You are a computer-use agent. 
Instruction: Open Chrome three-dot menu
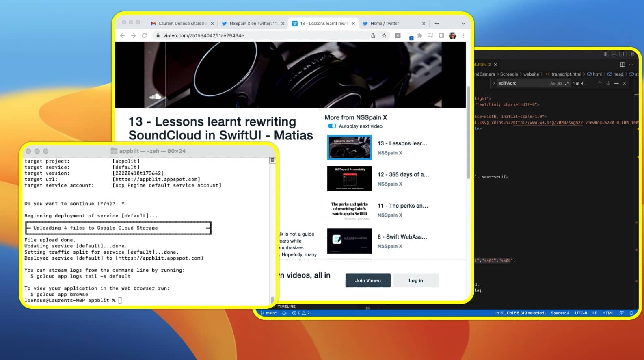pyautogui.click(x=463, y=35)
